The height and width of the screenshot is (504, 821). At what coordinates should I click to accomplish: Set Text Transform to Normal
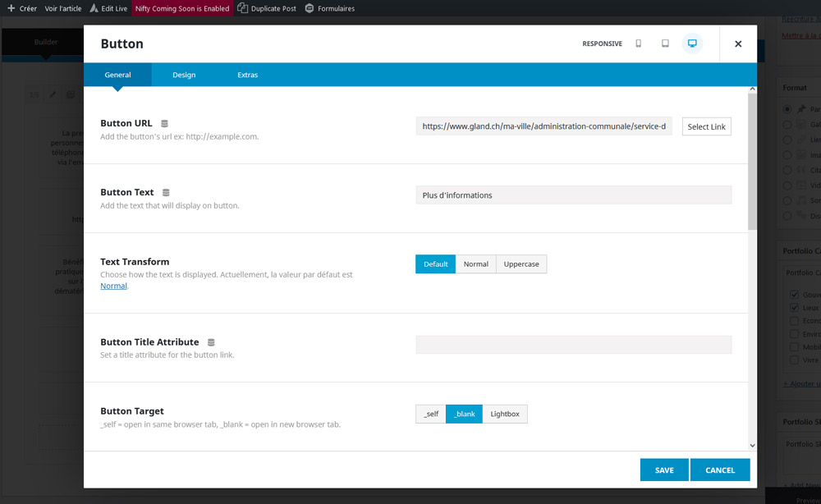pos(475,264)
